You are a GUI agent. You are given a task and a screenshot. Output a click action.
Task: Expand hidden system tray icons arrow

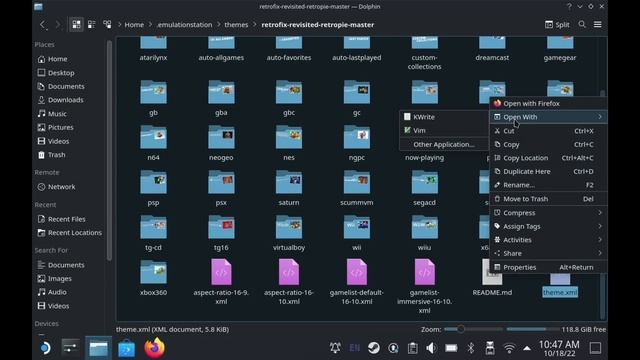[527, 348]
